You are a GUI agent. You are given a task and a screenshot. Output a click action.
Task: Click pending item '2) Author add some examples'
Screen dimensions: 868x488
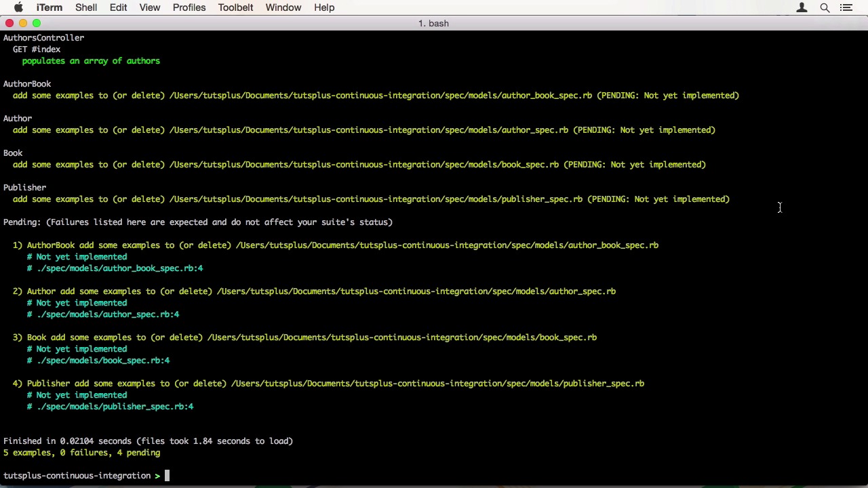point(314,291)
